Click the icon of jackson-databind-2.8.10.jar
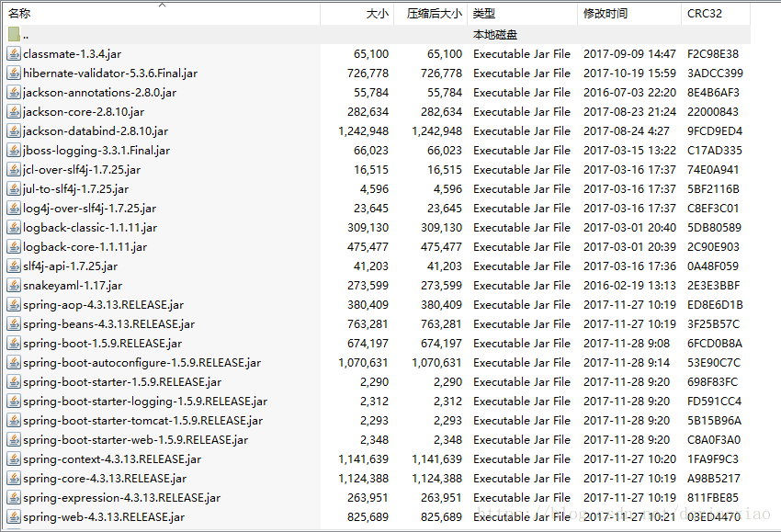 point(14,131)
